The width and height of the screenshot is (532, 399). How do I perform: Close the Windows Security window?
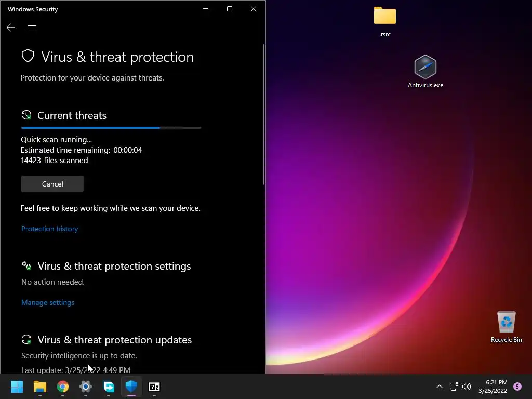tap(253, 9)
